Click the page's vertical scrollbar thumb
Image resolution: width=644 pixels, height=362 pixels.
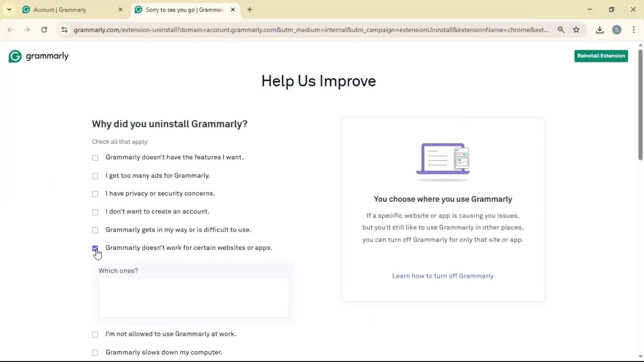click(640, 105)
